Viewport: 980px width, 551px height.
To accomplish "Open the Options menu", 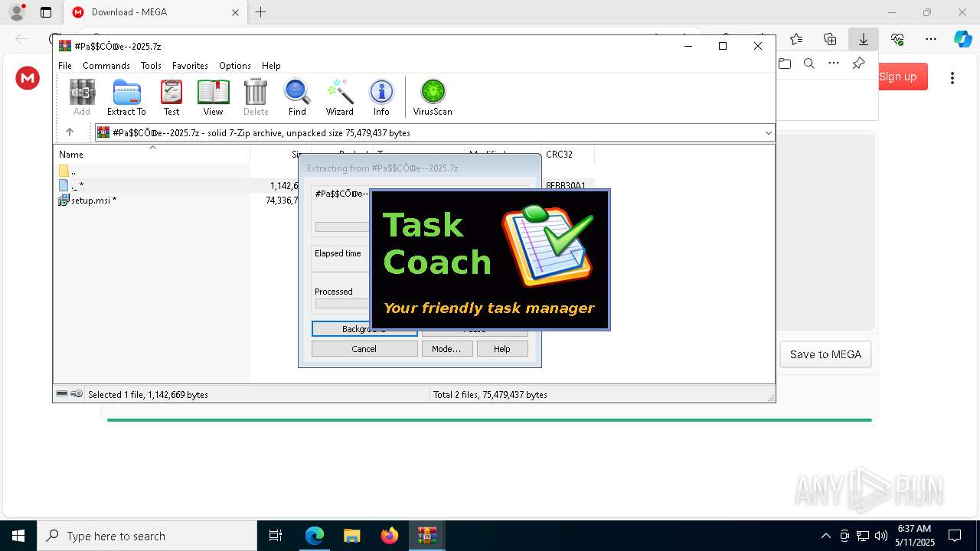I will 235,66.
